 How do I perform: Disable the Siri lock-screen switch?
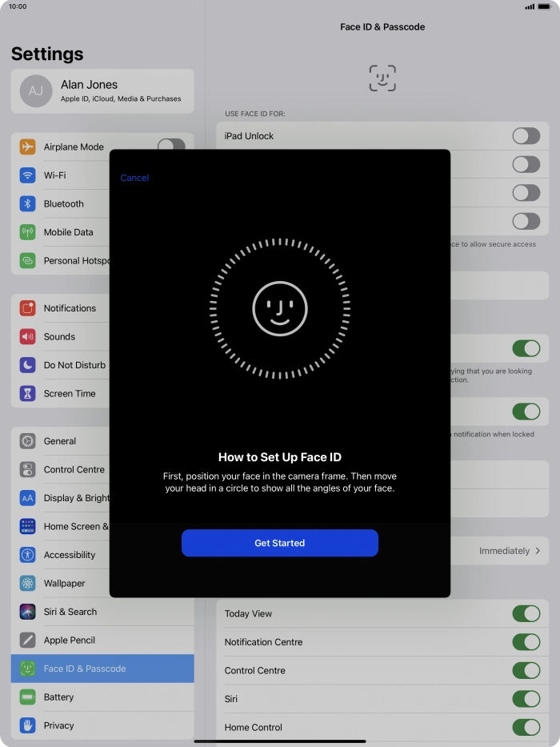526,699
